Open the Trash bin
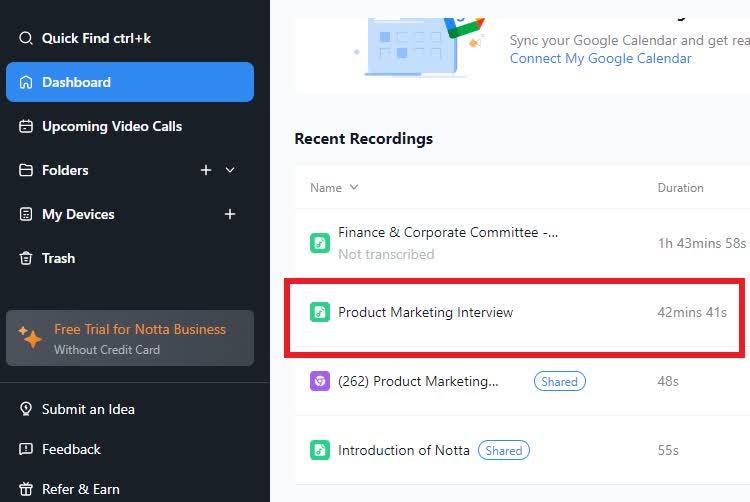Image resolution: width=750 pixels, height=502 pixels. coord(58,258)
